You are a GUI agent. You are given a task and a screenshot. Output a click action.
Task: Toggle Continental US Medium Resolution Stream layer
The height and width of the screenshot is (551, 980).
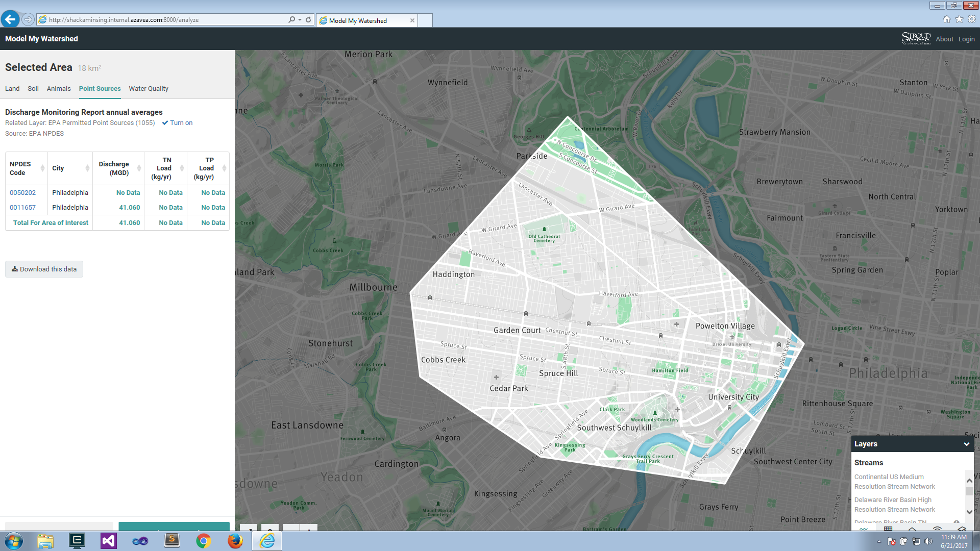coord(894,482)
